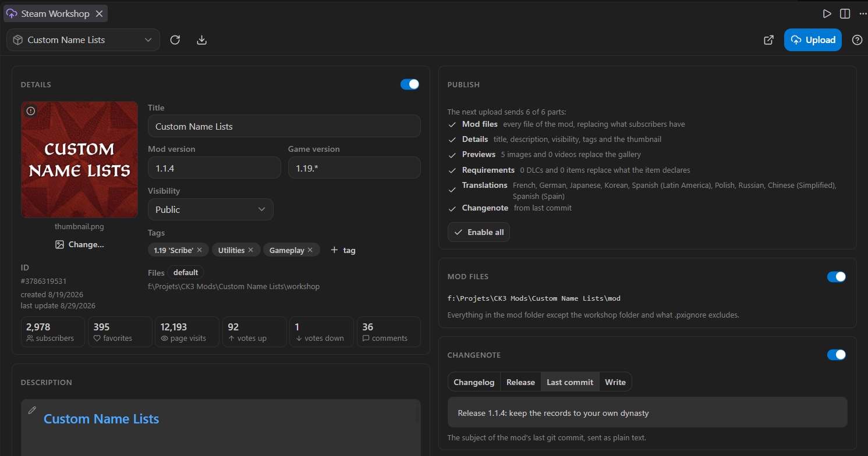Select the Changelog changenote tab
Screen dimensions: 868x456
tap(474, 382)
